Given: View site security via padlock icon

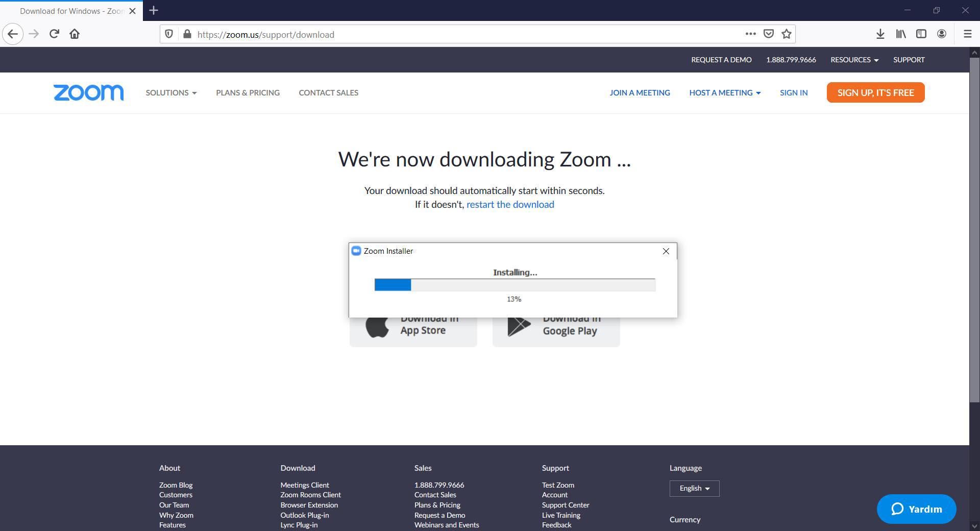Looking at the screenshot, I should pos(187,34).
